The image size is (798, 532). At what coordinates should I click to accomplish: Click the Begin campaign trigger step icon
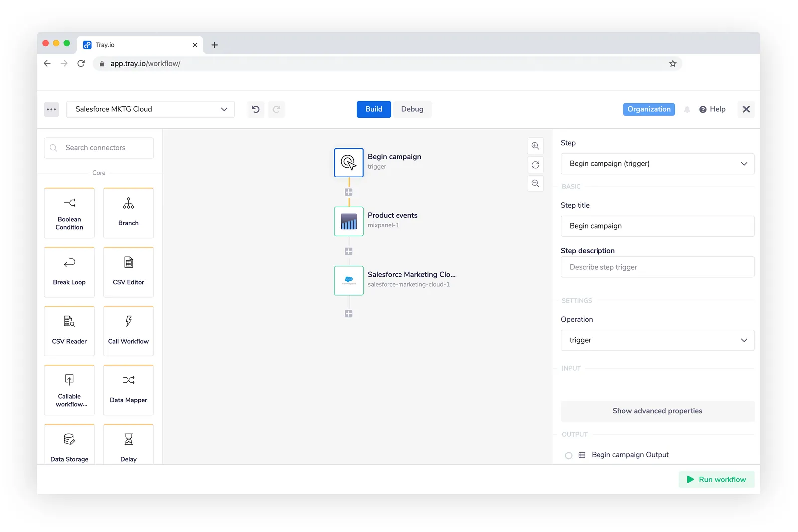(x=349, y=163)
